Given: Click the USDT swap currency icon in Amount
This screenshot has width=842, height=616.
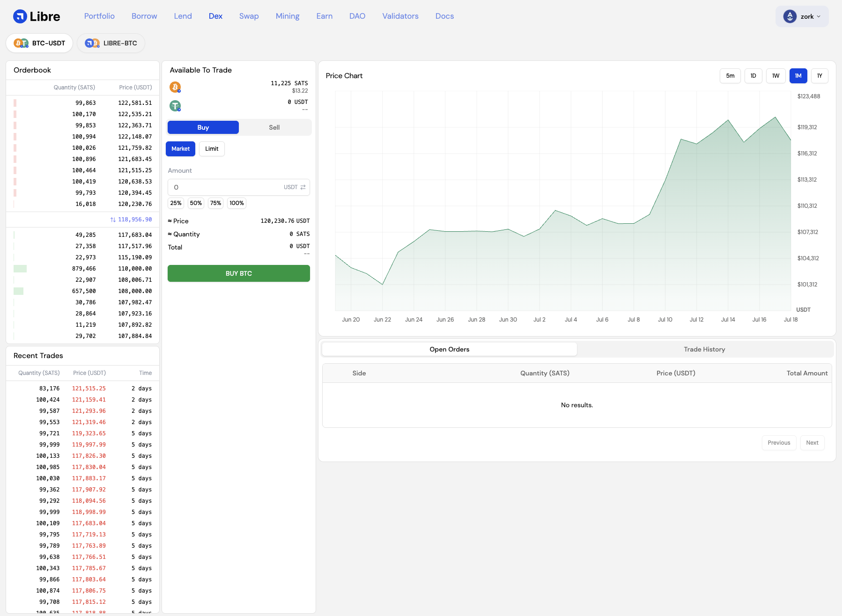Looking at the screenshot, I should point(303,187).
